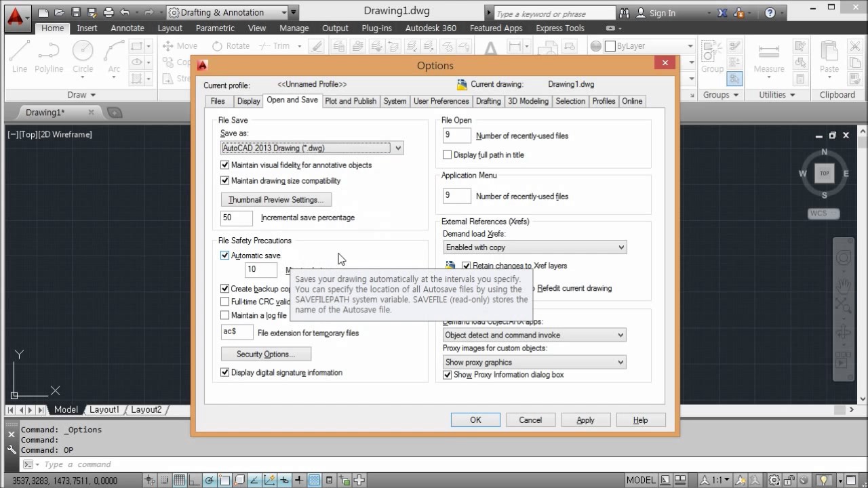Toggle Display digital signature information checkbox

225,373
